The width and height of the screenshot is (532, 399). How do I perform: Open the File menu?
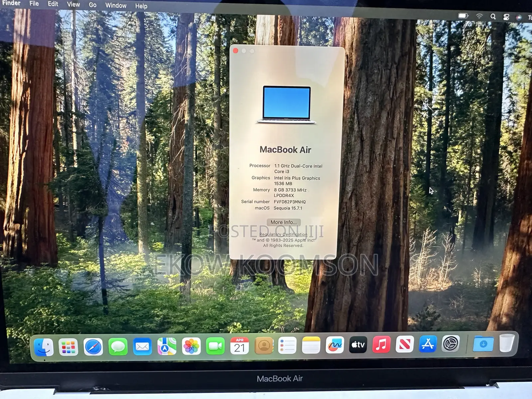point(34,4)
